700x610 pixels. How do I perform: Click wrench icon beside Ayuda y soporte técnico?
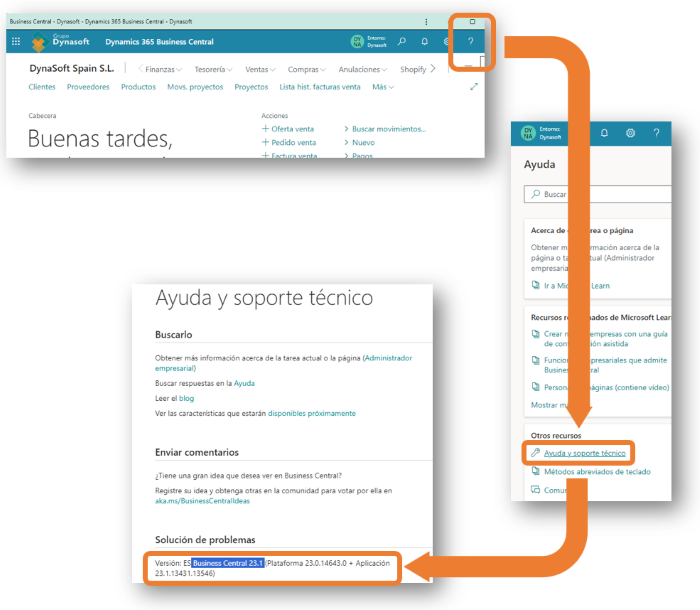535,453
